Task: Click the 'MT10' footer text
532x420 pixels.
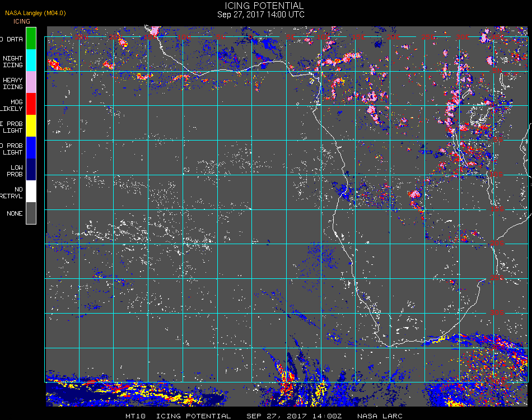Action: tap(136, 416)
